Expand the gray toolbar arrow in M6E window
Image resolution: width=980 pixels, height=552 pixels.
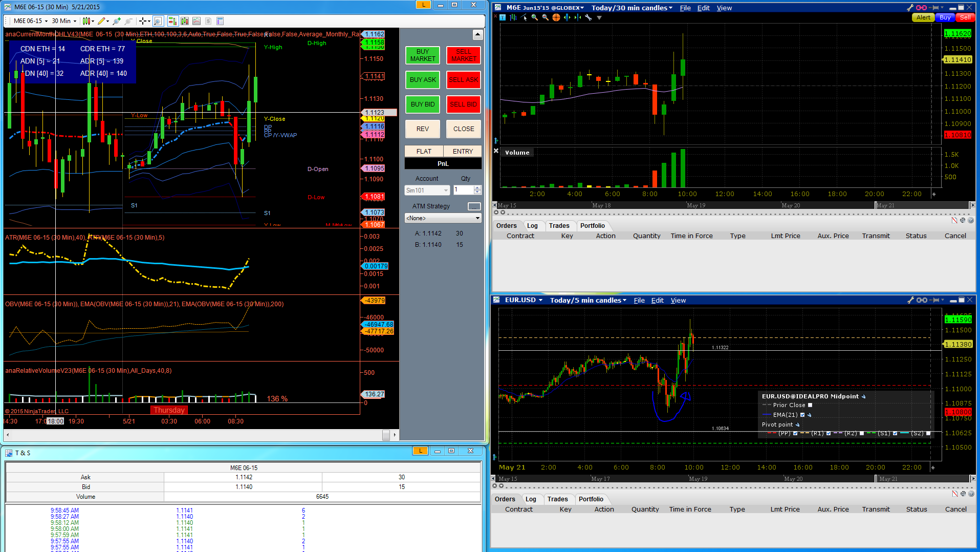(599, 17)
